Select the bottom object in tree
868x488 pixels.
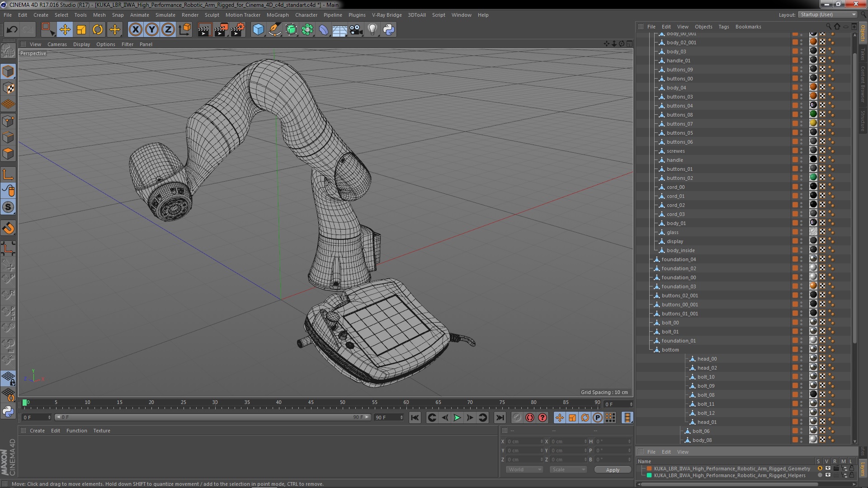(x=670, y=350)
